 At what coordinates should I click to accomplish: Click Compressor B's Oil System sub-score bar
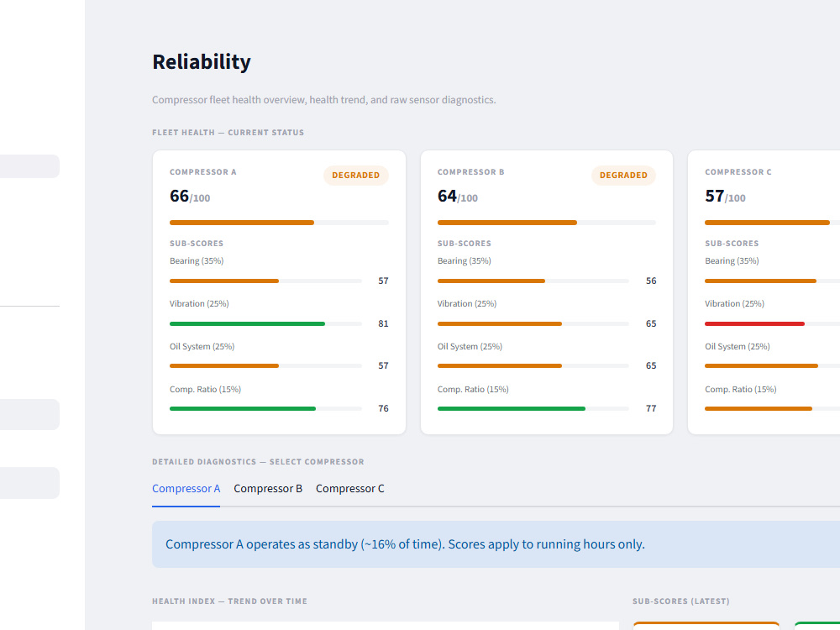tap(533, 366)
